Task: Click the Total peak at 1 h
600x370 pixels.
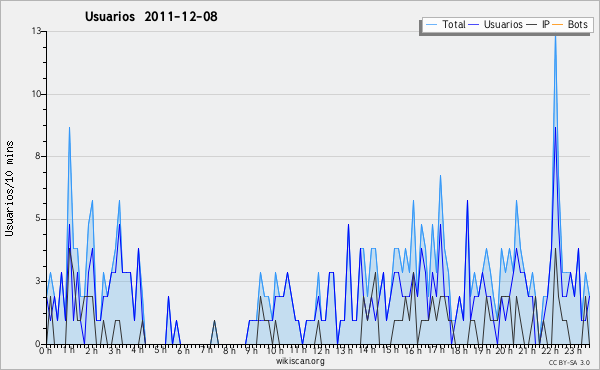Action: click(x=69, y=128)
